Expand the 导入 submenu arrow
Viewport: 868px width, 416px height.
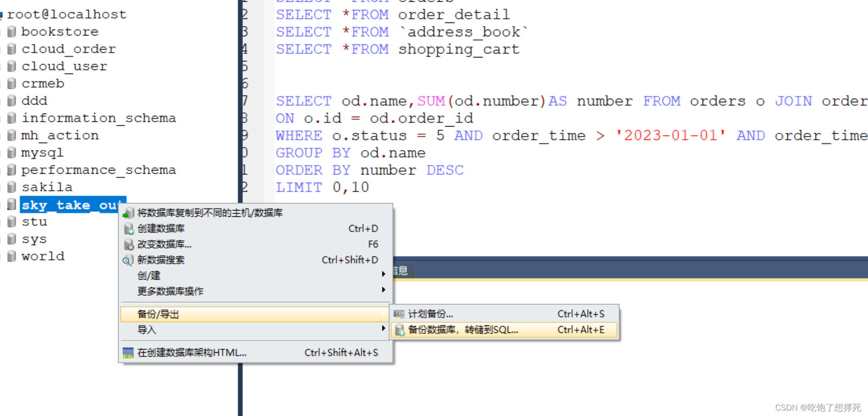coord(383,328)
